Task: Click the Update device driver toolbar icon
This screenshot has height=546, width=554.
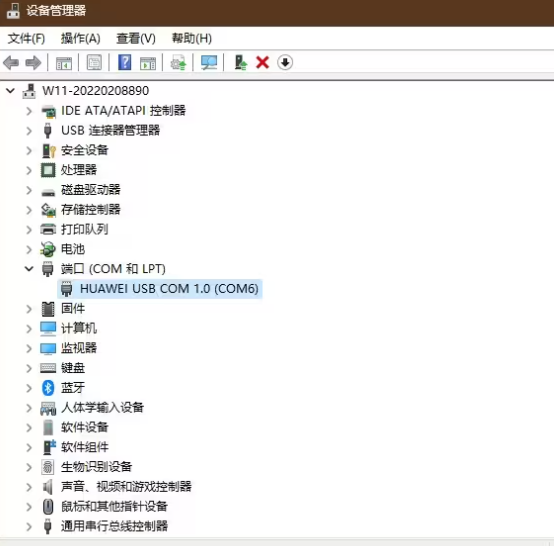Action: click(x=178, y=63)
